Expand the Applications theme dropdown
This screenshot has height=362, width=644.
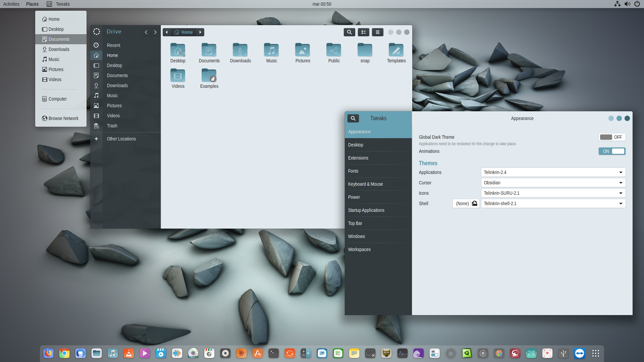[553, 172]
